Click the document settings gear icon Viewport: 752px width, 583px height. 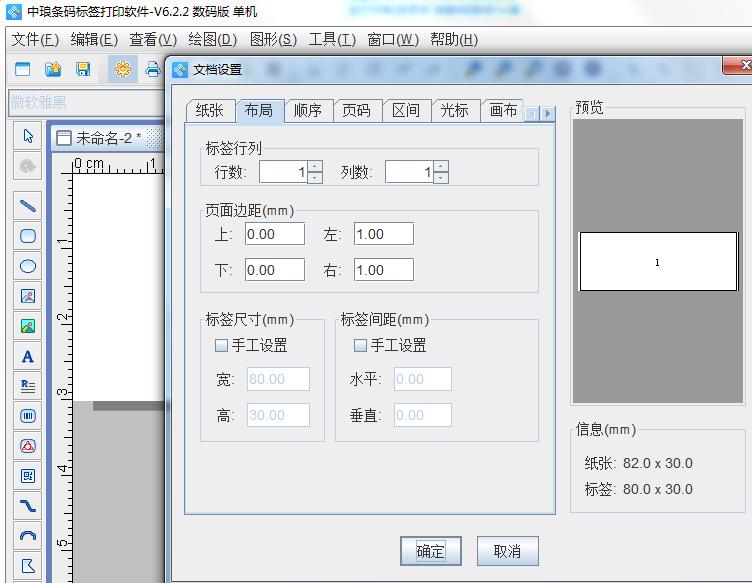coord(122,70)
